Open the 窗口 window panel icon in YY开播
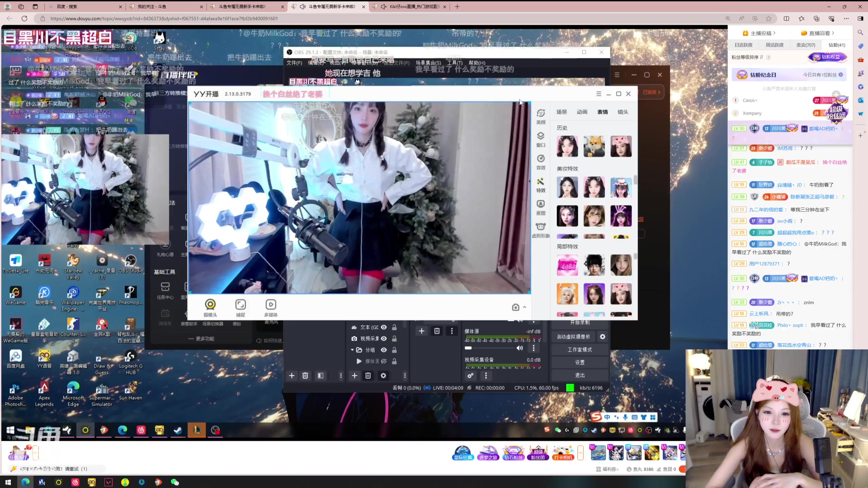 [x=541, y=139]
